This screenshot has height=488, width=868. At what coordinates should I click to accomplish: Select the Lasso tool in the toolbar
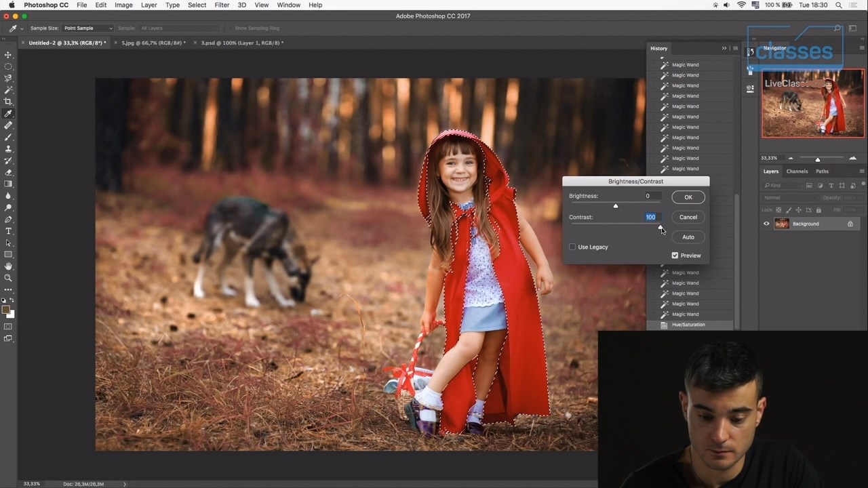coord(8,78)
